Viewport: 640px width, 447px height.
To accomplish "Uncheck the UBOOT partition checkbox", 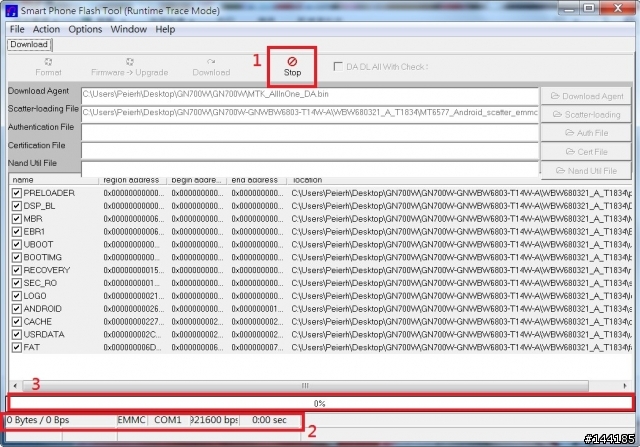I will [x=16, y=245].
